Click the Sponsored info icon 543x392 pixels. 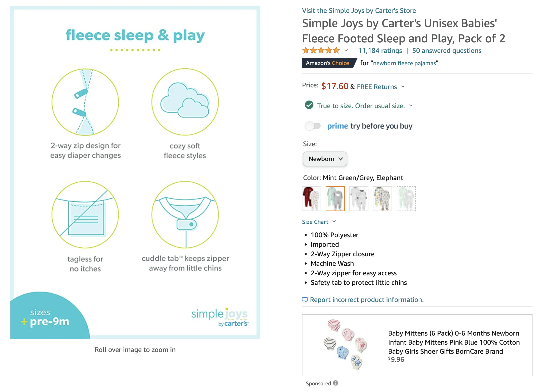336,383
